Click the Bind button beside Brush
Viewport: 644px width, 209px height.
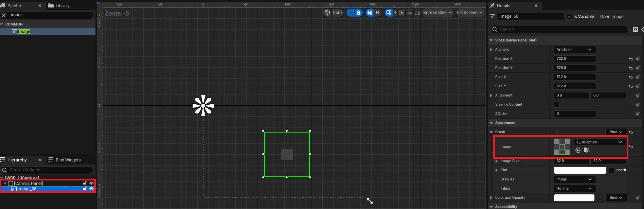615,132
